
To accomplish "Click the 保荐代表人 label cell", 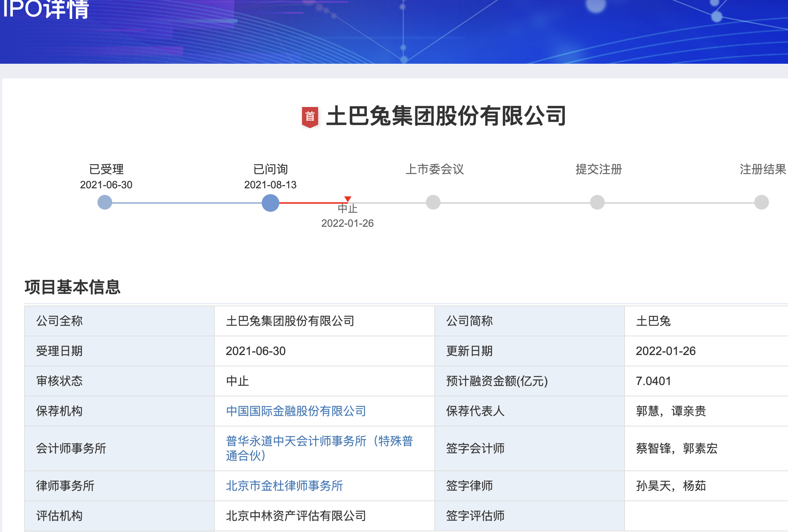I will 530,411.
